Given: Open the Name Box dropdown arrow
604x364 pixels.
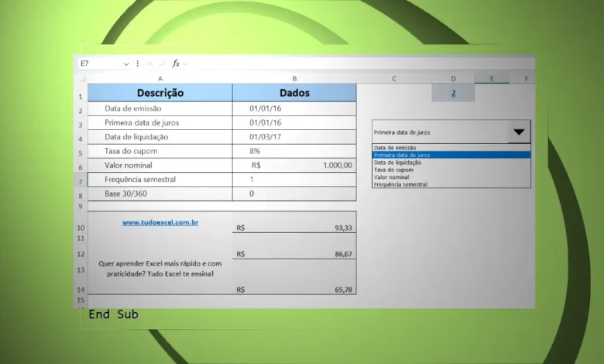Looking at the screenshot, I should pyautogui.click(x=126, y=64).
